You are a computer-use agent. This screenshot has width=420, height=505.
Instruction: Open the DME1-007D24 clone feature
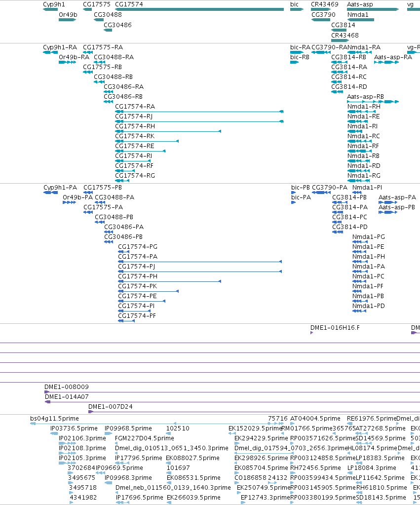[x=254, y=412]
